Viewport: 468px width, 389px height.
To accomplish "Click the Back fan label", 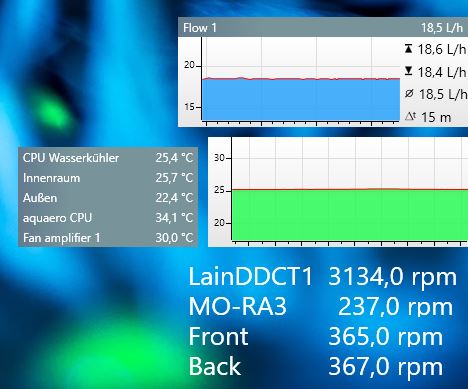I will [215, 366].
